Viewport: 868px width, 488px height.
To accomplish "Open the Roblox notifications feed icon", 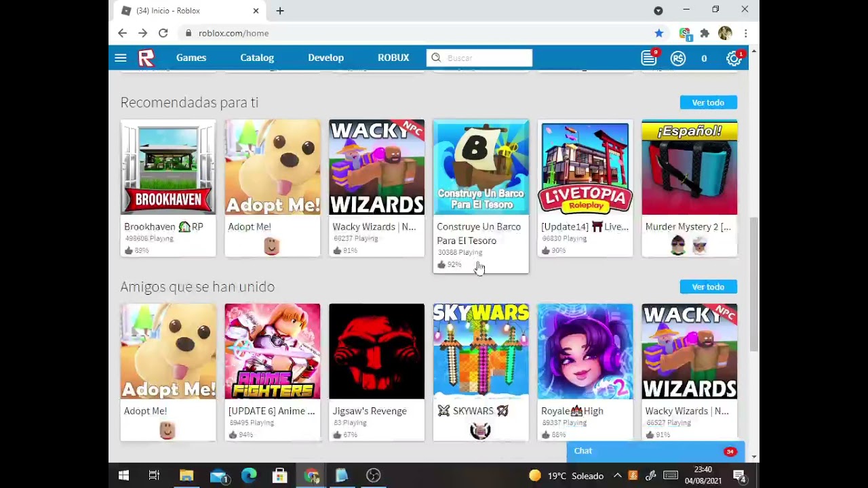I will (649, 58).
